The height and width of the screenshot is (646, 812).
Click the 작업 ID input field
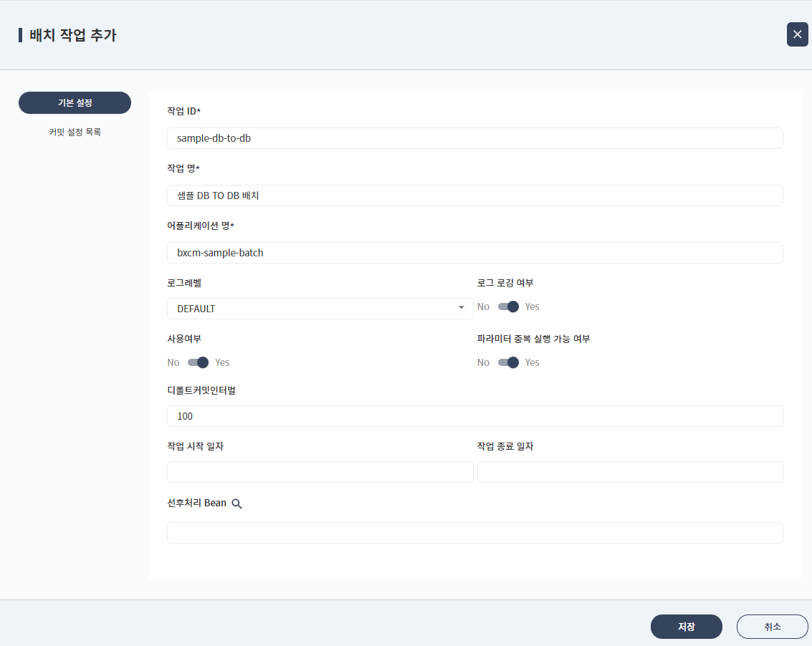(x=474, y=138)
